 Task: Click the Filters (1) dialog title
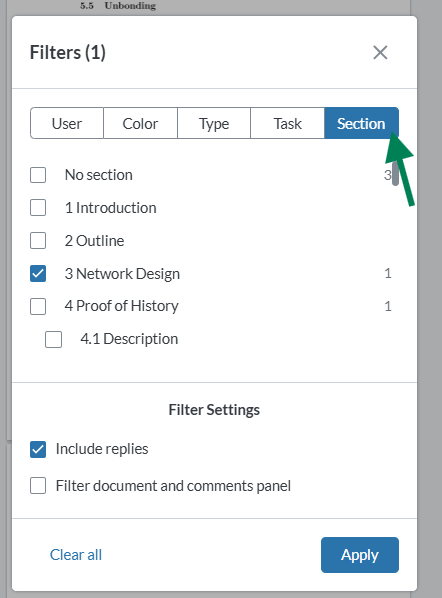[x=68, y=53]
